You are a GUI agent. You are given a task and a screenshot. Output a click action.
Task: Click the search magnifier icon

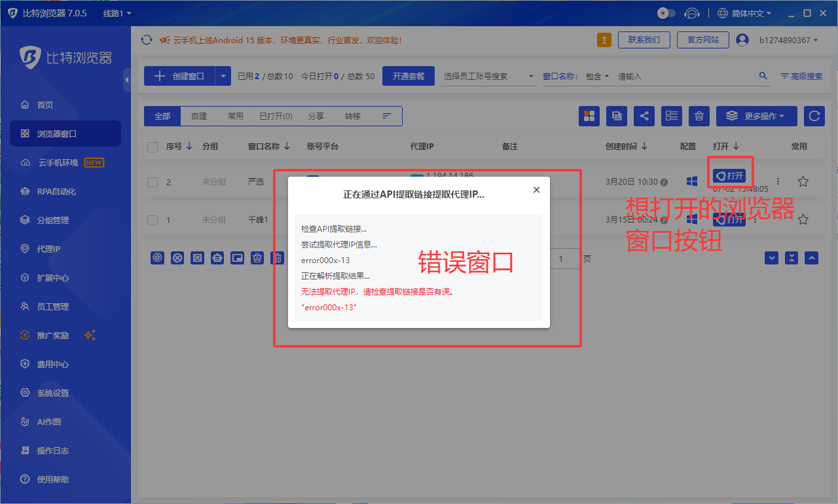(x=763, y=76)
